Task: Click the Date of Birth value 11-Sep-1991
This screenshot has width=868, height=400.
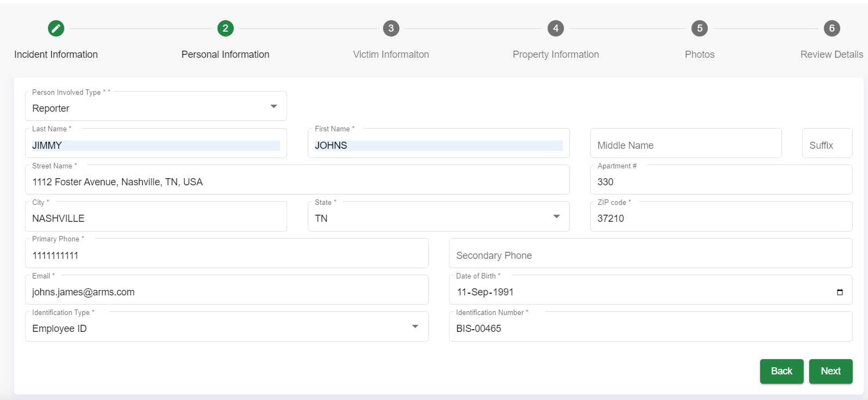Action: [485, 292]
